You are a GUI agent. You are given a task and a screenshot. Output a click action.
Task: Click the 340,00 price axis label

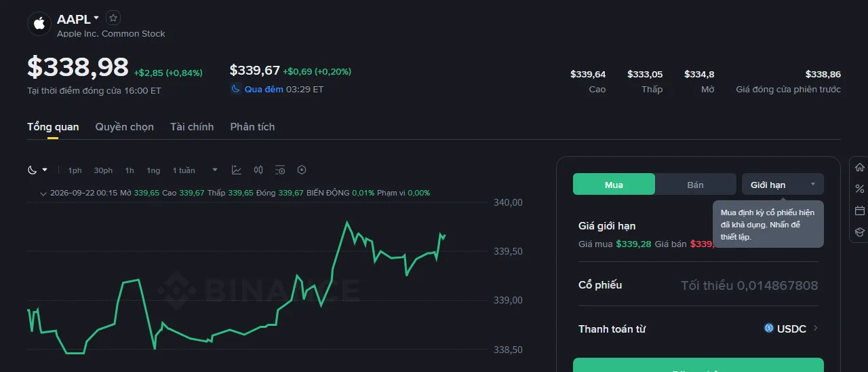coord(508,202)
